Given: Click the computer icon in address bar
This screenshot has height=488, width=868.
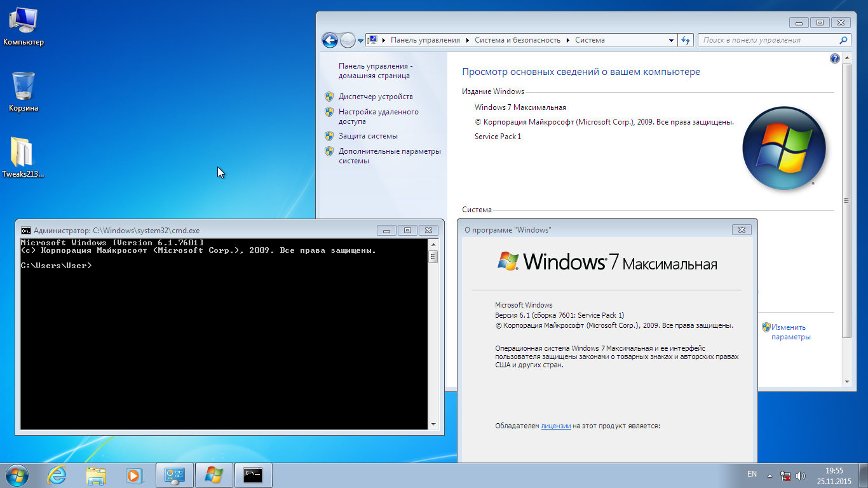Looking at the screenshot, I should point(374,40).
